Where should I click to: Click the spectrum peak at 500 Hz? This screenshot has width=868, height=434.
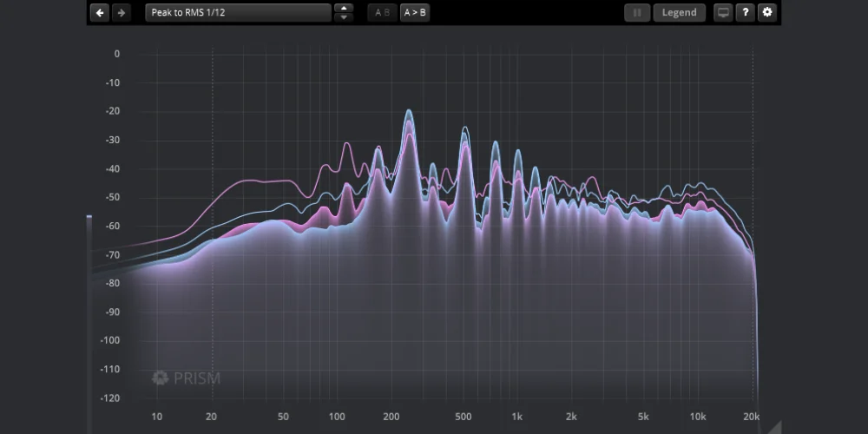[465, 128]
